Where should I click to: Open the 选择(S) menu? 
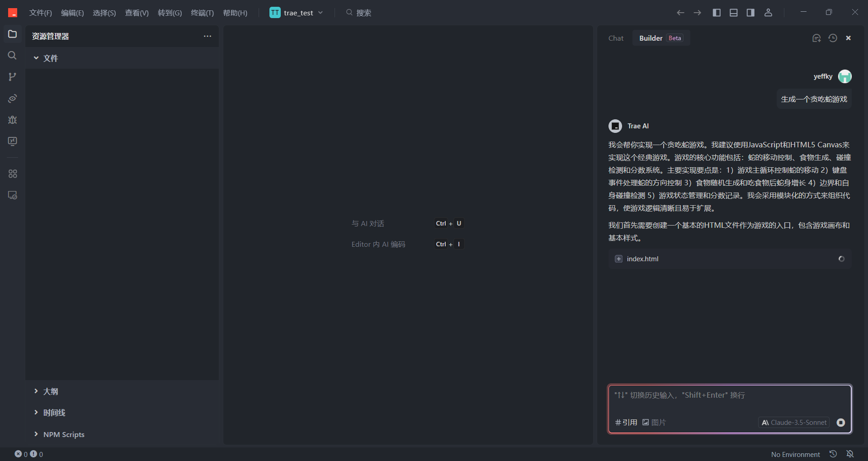point(104,13)
